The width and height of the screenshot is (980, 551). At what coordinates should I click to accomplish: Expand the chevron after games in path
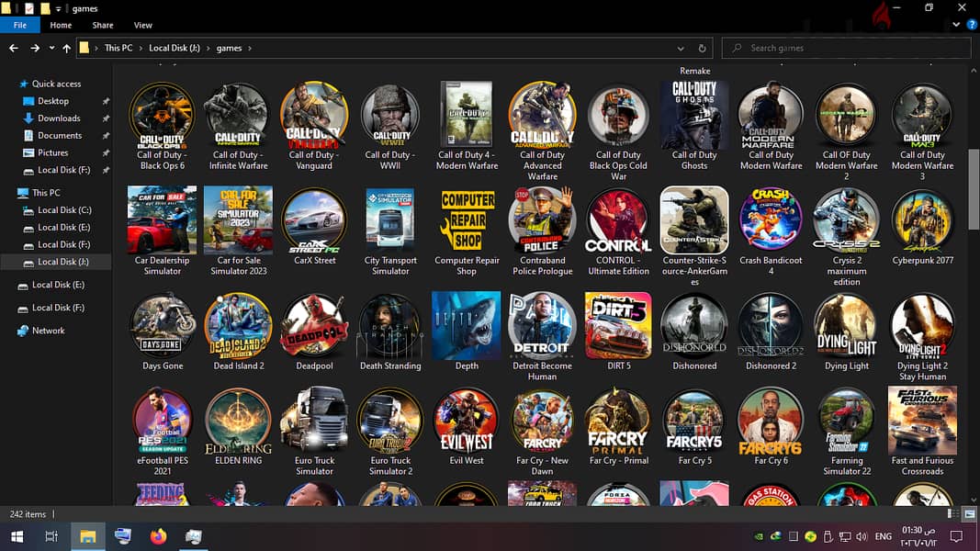pos(250,48)
